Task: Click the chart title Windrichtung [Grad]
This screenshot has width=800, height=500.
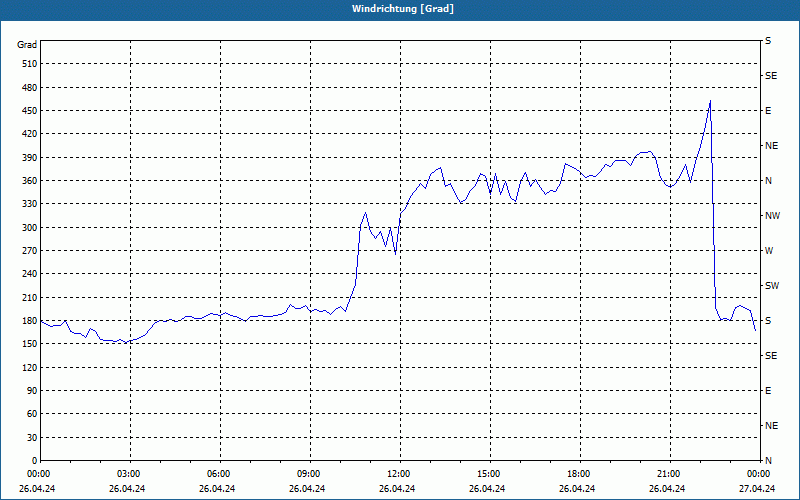Action: [x=403, y=9]
